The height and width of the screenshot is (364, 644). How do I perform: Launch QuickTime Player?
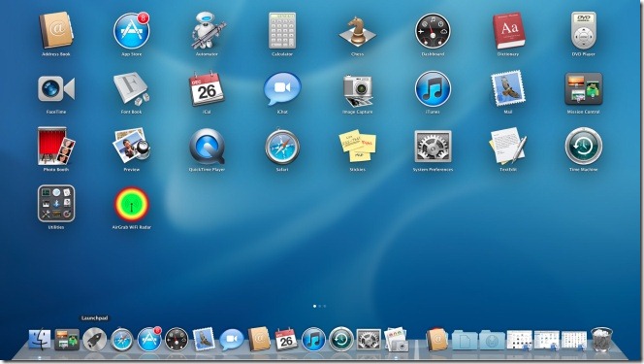(207, 147)
